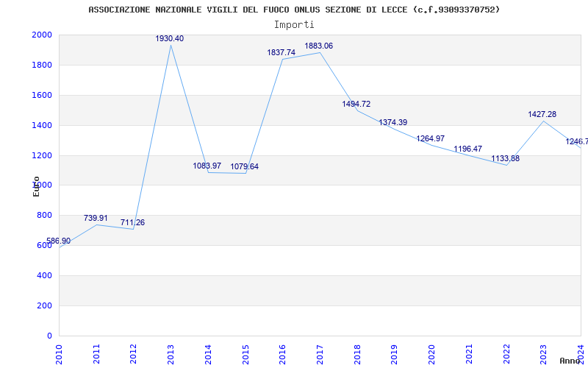Click x-axis year label 2018
Image resolution: width=588 pixels, height=368 pixels.
(x=357, y=354)
